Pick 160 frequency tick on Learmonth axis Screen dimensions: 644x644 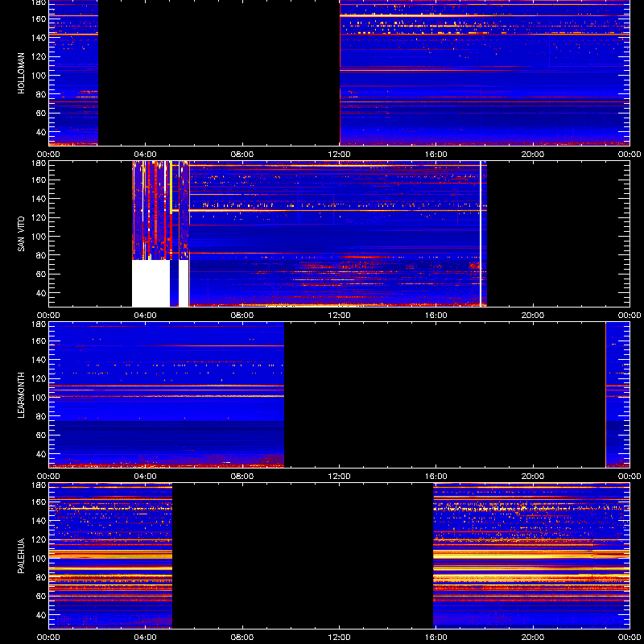coord(39,341)
